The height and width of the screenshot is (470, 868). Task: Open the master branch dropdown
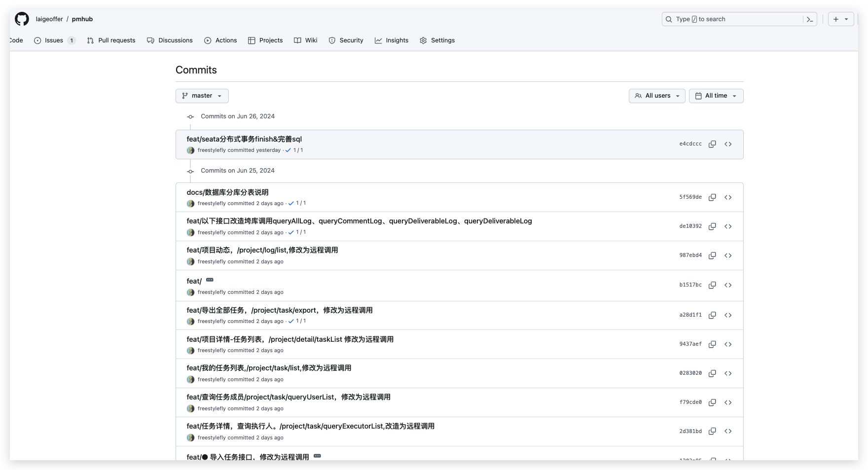tap(202, 96)
